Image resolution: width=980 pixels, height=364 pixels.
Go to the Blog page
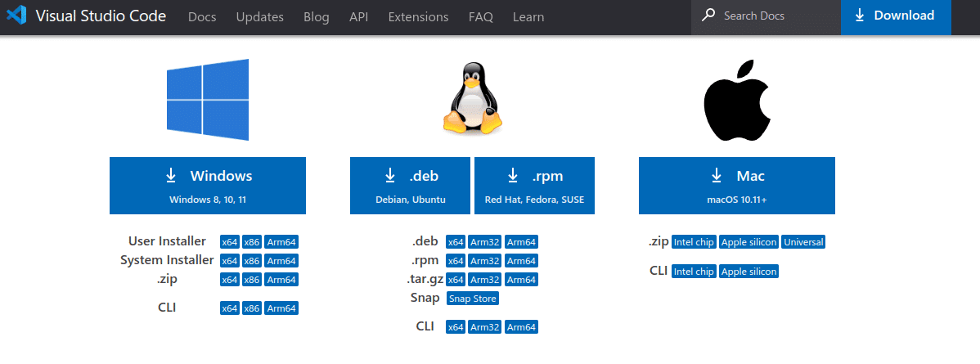point(317,17)
